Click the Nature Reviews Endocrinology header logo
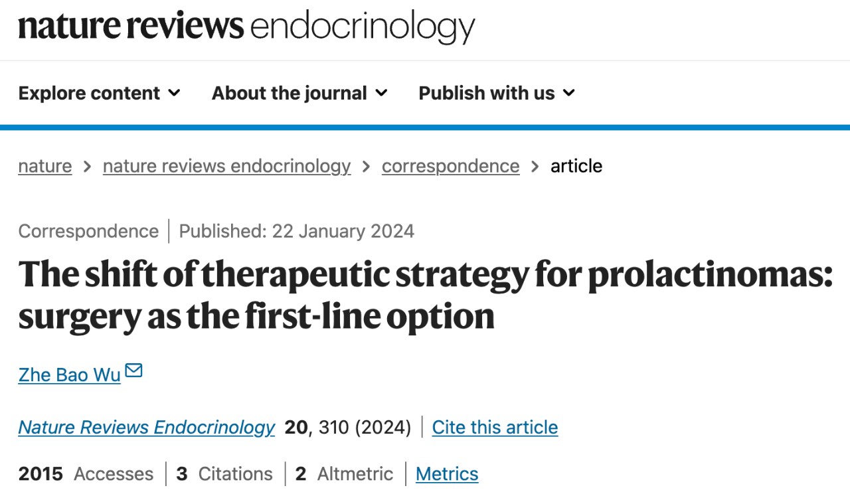The width and height of the screenshot is (850, 504). 246,27
